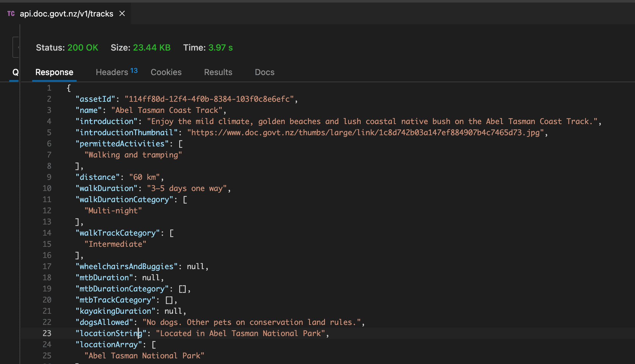This screenshot has height=364, width=635.
Task: Click the "Multi-night" value
Action: click(113, 211)
